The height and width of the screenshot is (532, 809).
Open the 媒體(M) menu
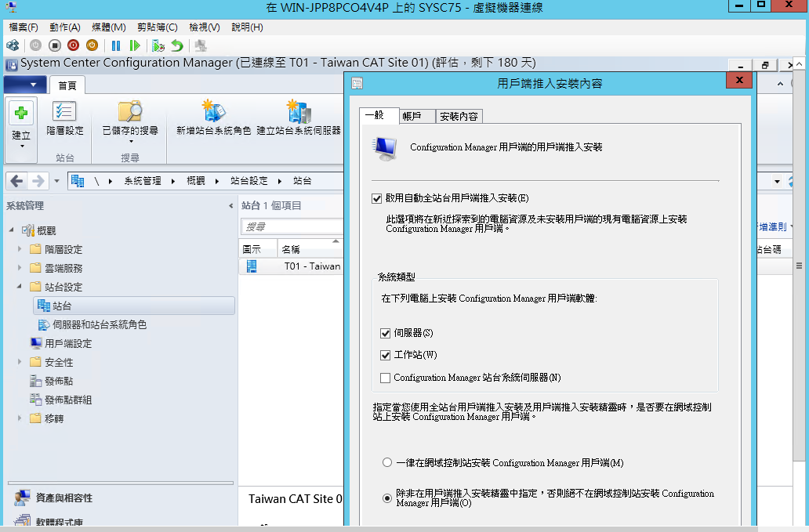[x=109, y=27]
